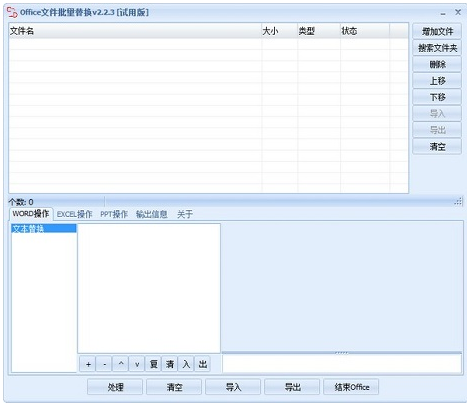
Task: Open the 输出信息 tab
Action: coord(152,214)
